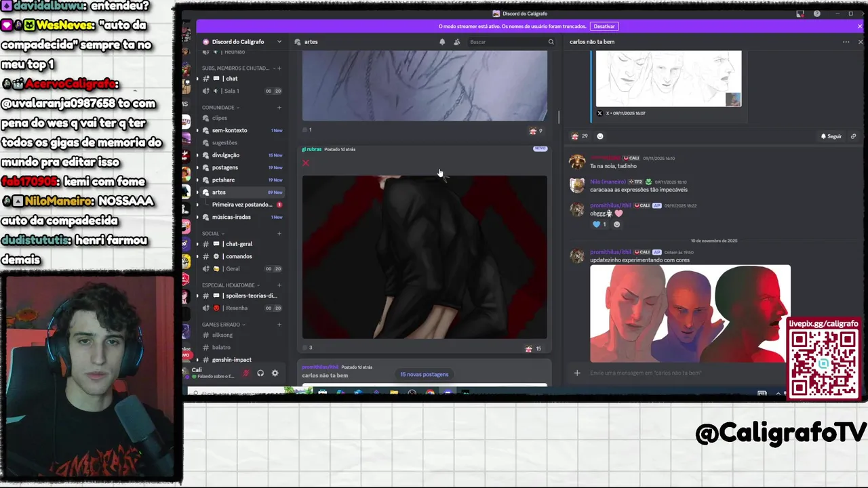This screenshot has height=488, width=868.
Task: Add channel to ESPECIAL HEXATOMBE category
Action: point(279,285)
